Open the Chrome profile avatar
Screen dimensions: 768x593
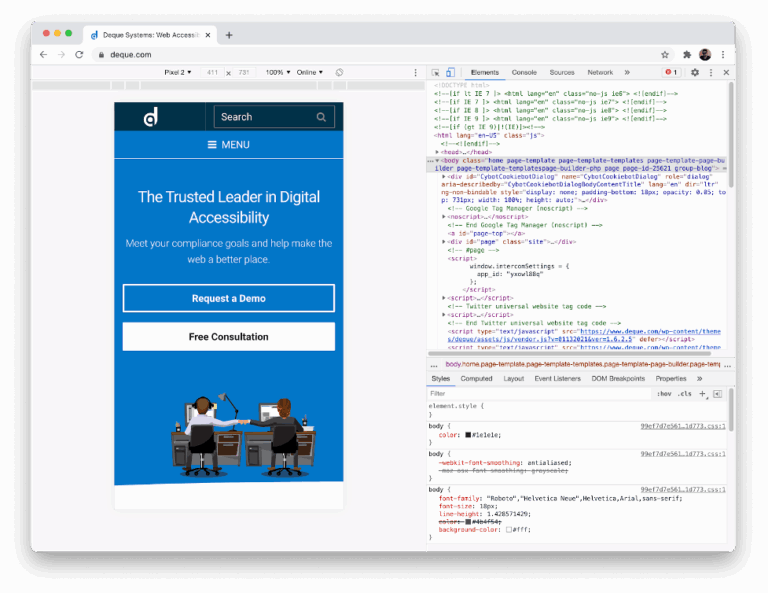705,54
